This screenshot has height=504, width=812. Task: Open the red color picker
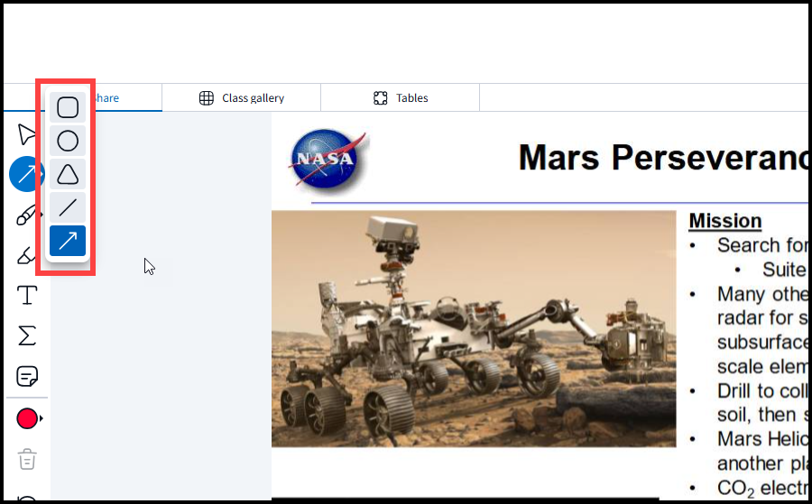coord(27,418)
